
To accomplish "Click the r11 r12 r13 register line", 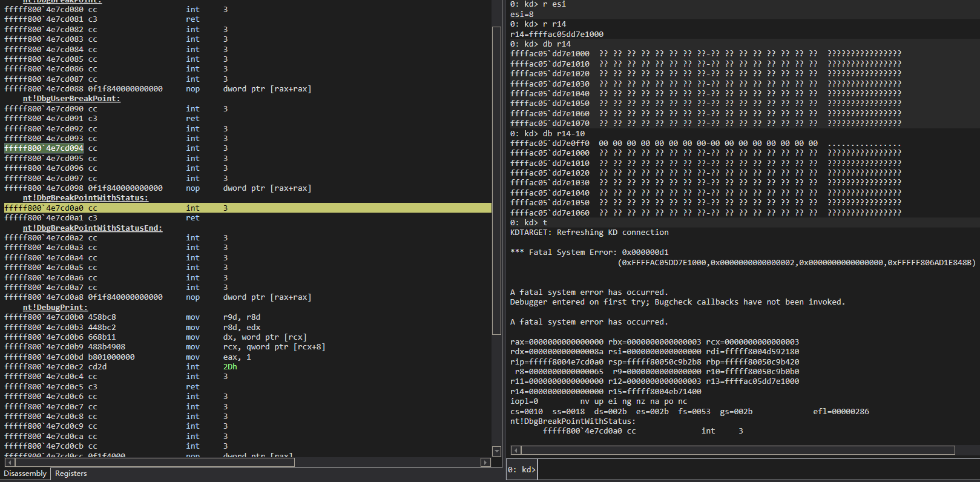I will pyautogui.click(x=654, y=381).
